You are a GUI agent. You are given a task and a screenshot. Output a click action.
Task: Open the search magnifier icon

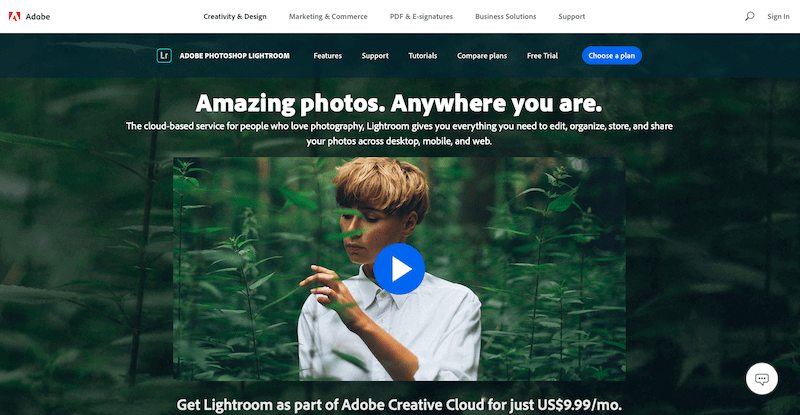[749, 16]
